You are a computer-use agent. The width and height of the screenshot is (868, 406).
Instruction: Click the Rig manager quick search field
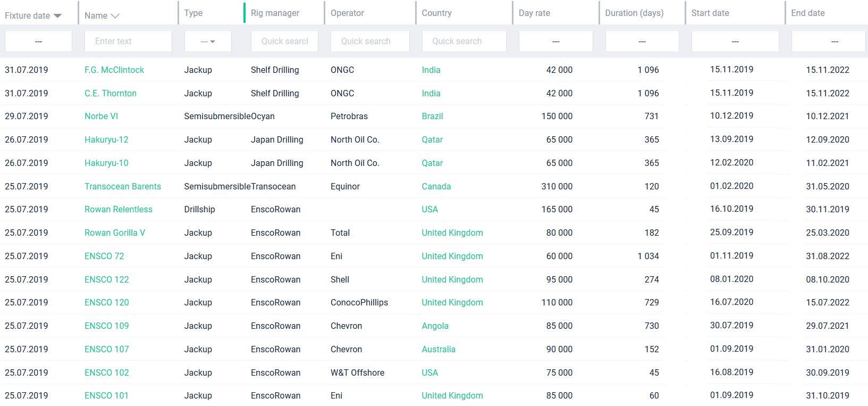(284, 42)
